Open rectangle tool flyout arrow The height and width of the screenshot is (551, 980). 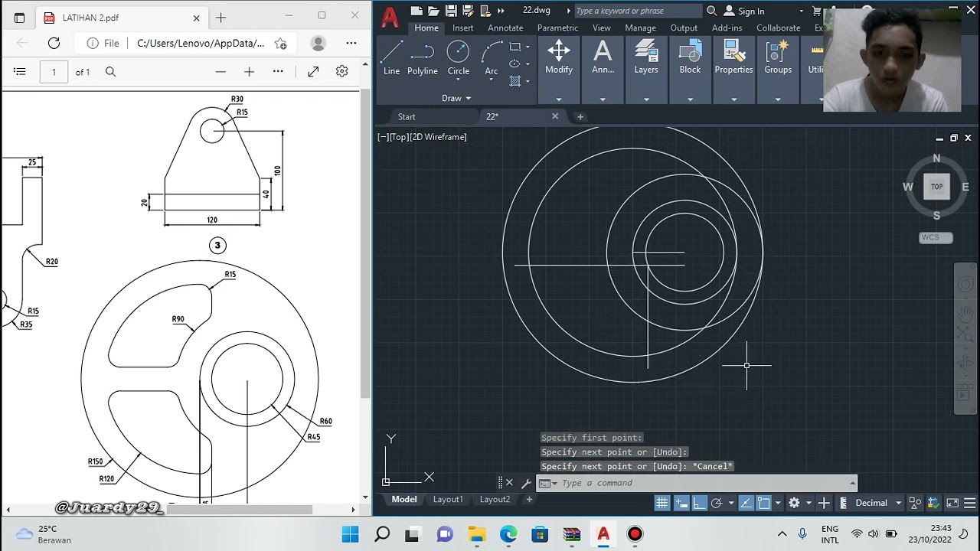pos(528,47)
